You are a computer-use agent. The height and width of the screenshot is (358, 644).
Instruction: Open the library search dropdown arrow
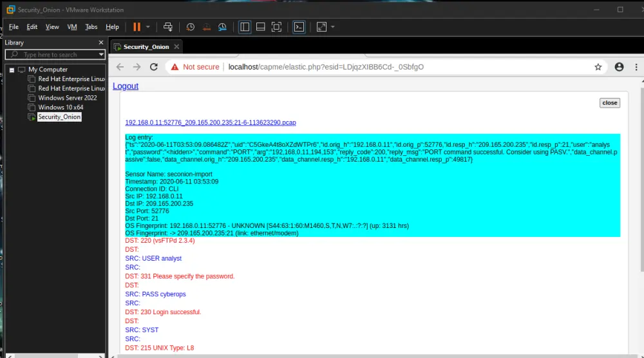coord(101,55)
